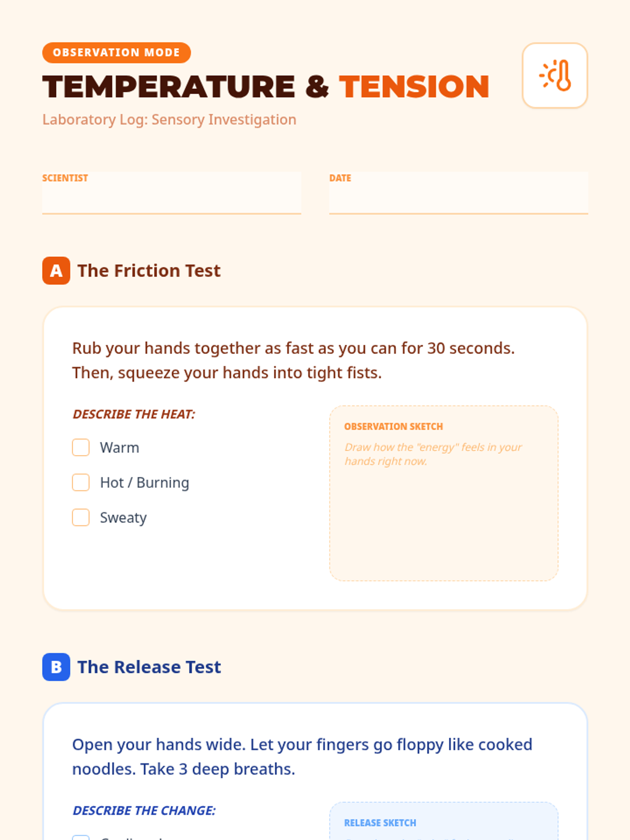Click the Temperature & Tension title
Image resolution: width=630 pixels, height=840 pixels.
pyautogui.click(x=266, y=87)
